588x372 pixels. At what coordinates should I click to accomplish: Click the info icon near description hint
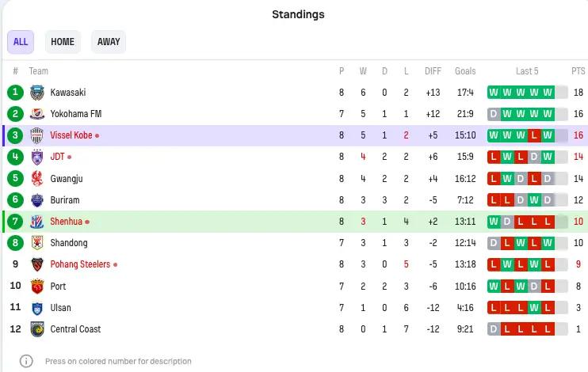(x=26, y=361)
